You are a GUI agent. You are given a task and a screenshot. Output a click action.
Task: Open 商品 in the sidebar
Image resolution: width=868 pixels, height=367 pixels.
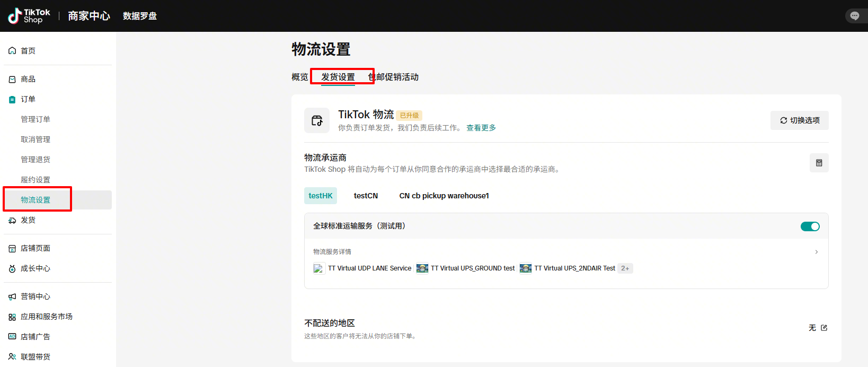point(28,79)
